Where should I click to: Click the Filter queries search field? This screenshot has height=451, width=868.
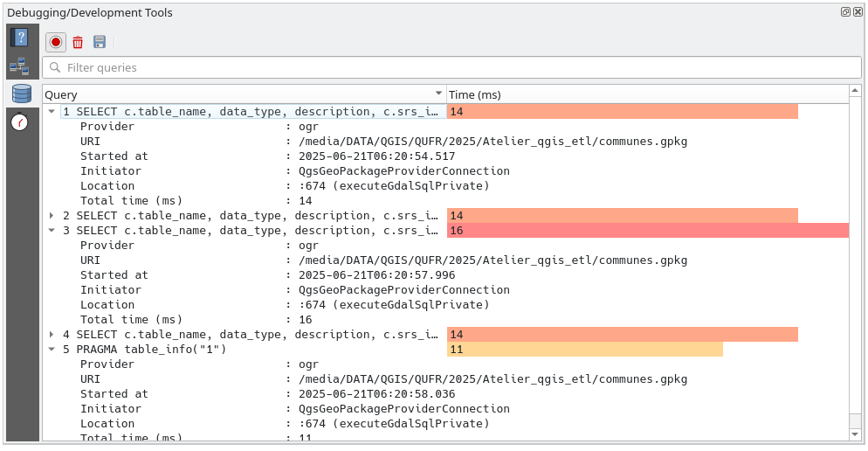451,67
